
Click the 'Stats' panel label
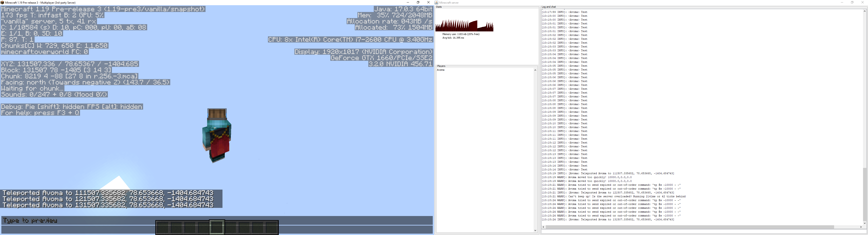(439, 7)
